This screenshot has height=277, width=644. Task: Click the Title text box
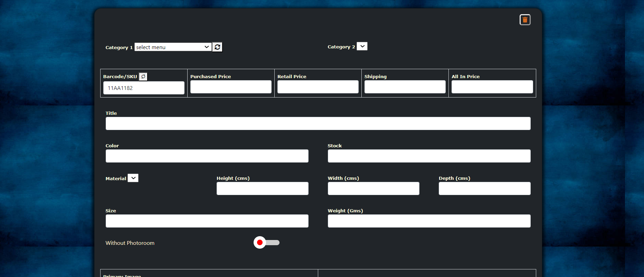coord(318,123)
